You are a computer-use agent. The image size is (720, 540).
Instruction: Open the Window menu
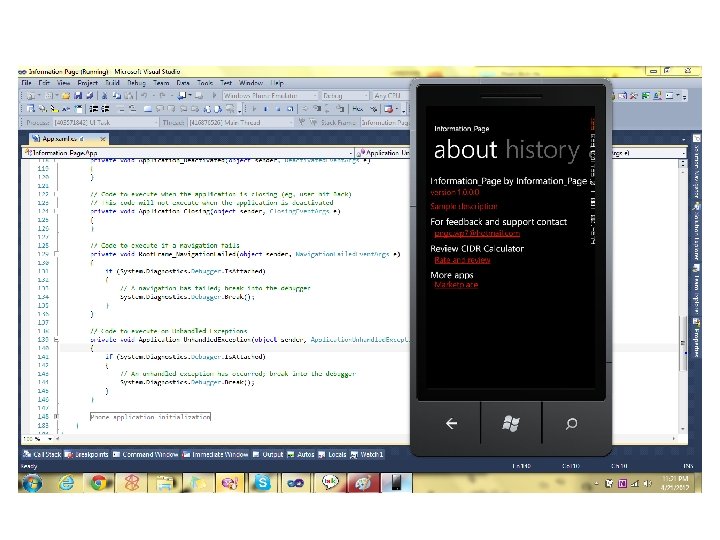coord(251,83)
